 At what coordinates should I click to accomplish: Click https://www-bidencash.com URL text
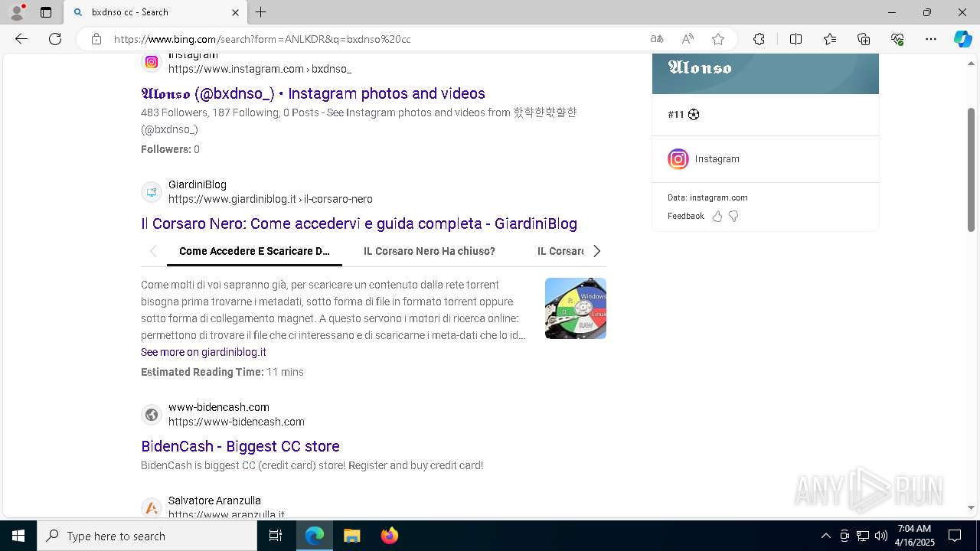point(237,422)
